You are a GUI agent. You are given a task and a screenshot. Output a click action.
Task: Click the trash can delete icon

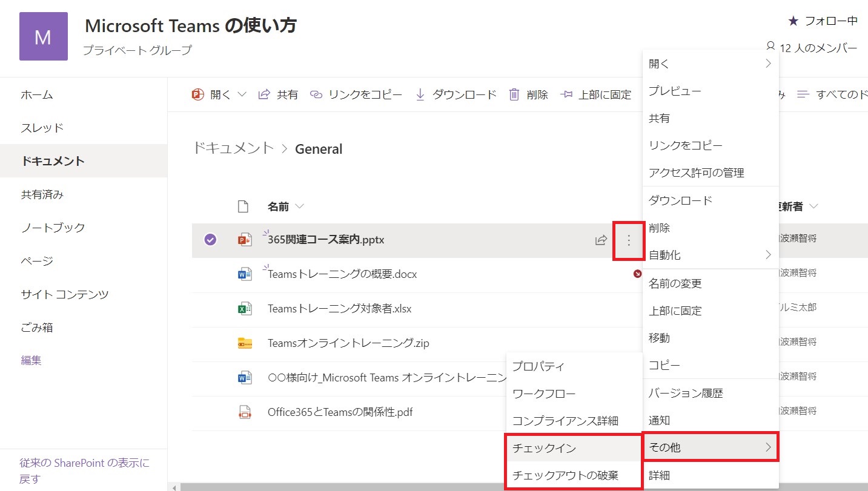514,94
